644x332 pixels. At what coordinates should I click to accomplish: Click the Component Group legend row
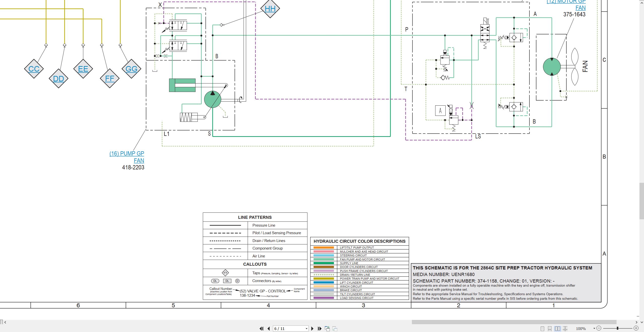[255, 248]
